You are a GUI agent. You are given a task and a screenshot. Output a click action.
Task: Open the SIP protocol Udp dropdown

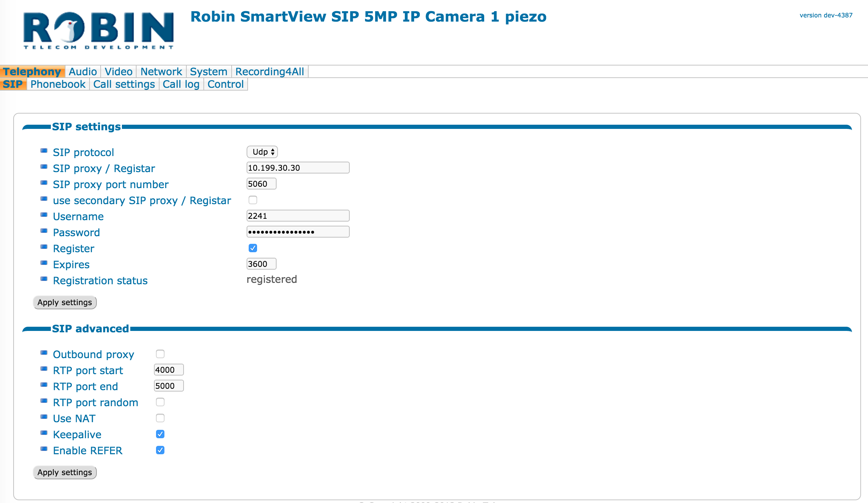point(262,152)
